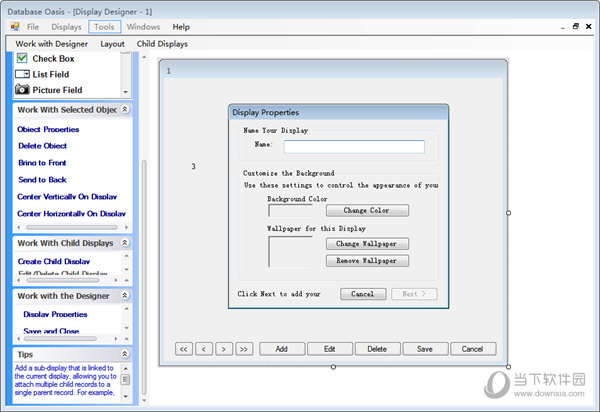Cancel the Display Properties dialog
Image resolution: width=600 pixels, height=412 pixels.
(363, 294)
